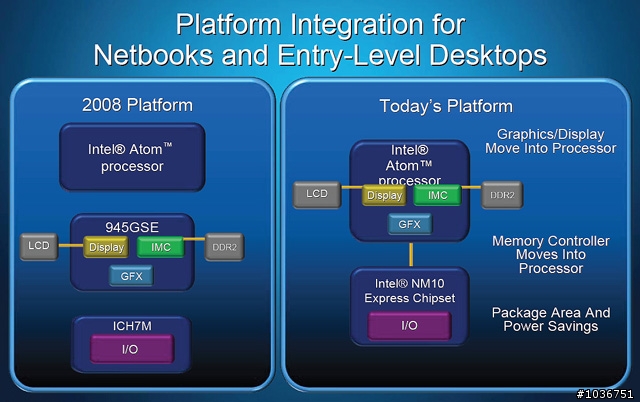Click 'Package Area And Power Savings' text
Image resolution: width=640 pixels, height=402 pixels.
551,319
